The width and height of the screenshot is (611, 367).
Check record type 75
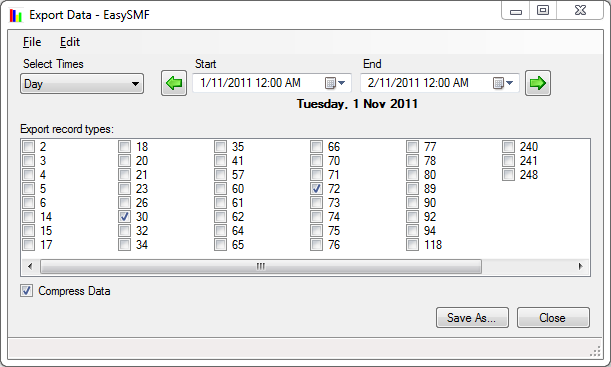[x=316, y=231]
